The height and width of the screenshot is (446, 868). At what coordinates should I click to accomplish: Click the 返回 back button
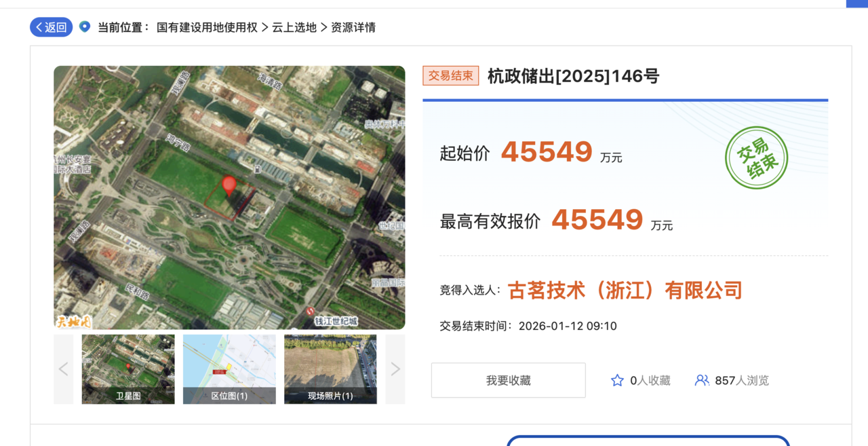coord(51,27)
